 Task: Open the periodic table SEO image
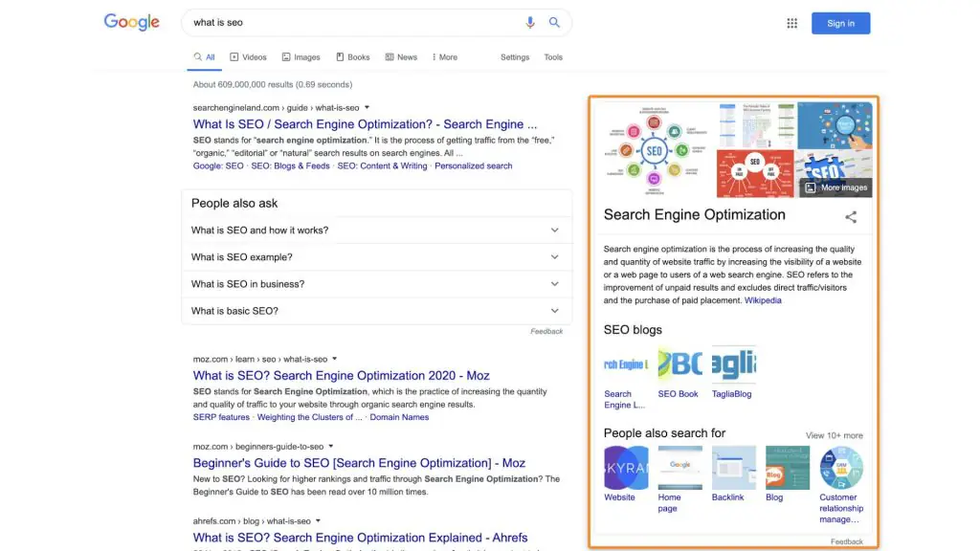(x=756, y=126)
